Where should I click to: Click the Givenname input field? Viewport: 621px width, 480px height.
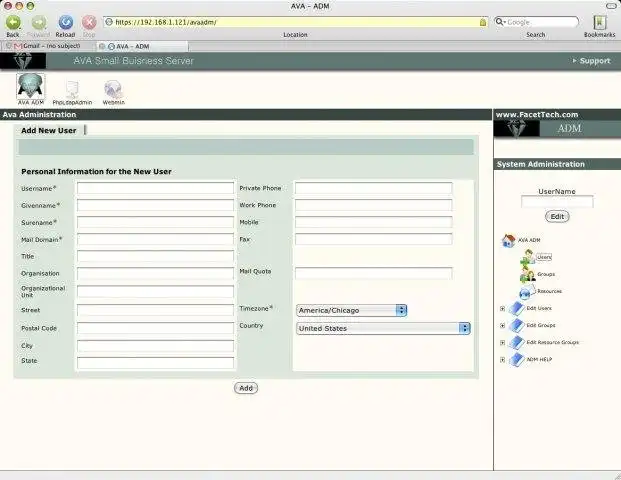pyautogui.click(x=155, y=205)
